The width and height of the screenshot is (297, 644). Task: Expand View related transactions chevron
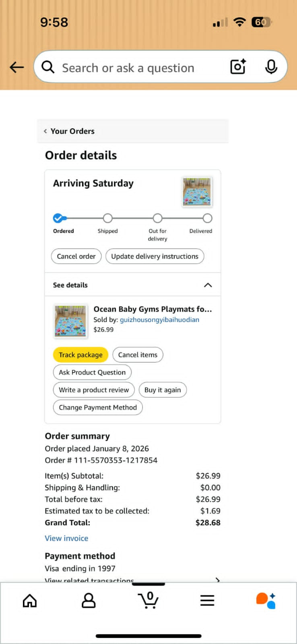217,580
